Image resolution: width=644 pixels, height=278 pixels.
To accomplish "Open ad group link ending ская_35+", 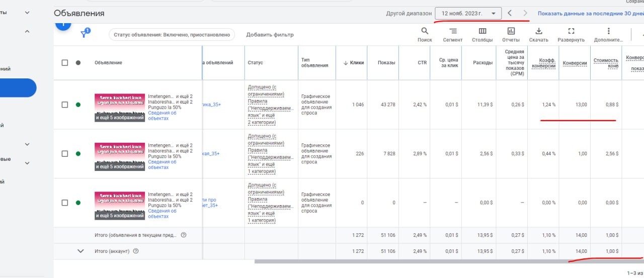I will pos(211,154).
